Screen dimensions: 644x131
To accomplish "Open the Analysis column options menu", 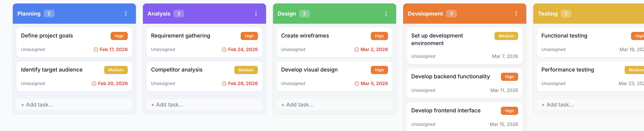I will point(256,14).
